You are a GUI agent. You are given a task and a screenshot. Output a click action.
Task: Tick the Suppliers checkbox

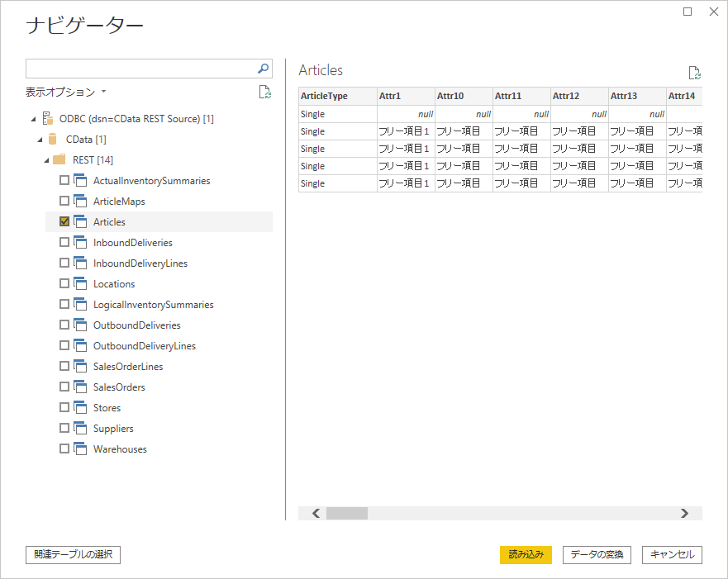click(x=64, y=428)
